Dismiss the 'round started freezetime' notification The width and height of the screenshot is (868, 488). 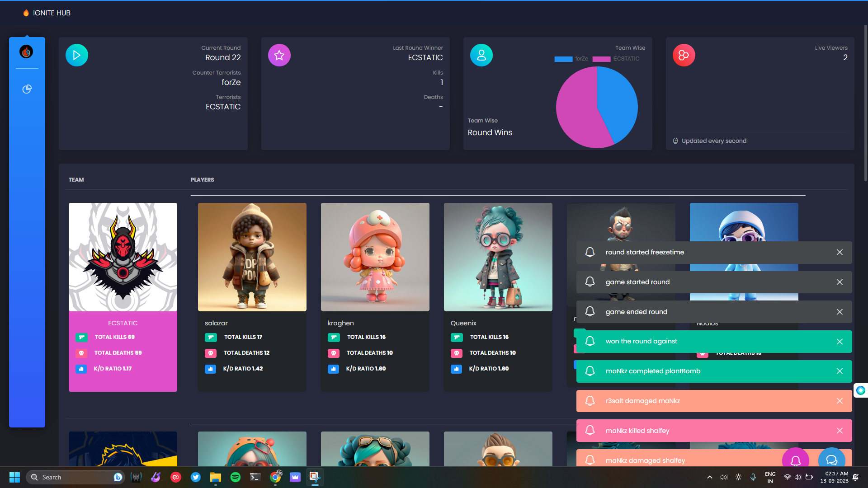pos(840,252)
